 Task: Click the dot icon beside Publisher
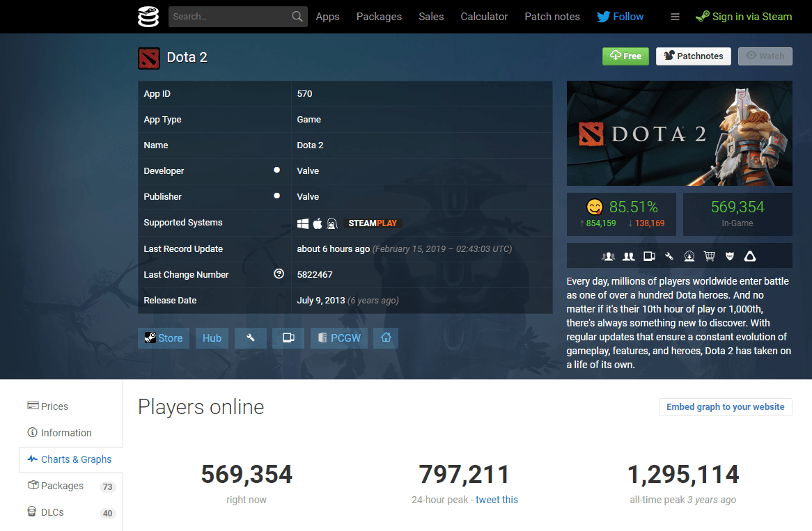[x=277, y=196]
